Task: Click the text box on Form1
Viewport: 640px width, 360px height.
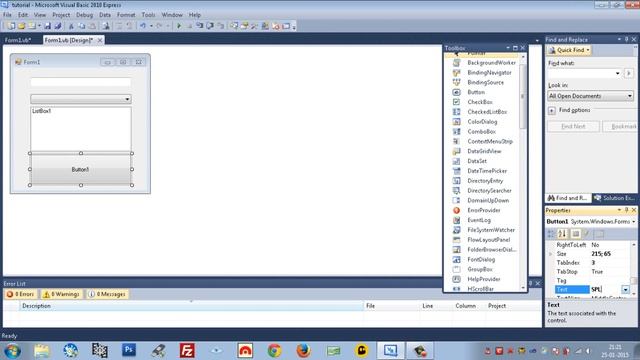Action: tap(81, 82)
